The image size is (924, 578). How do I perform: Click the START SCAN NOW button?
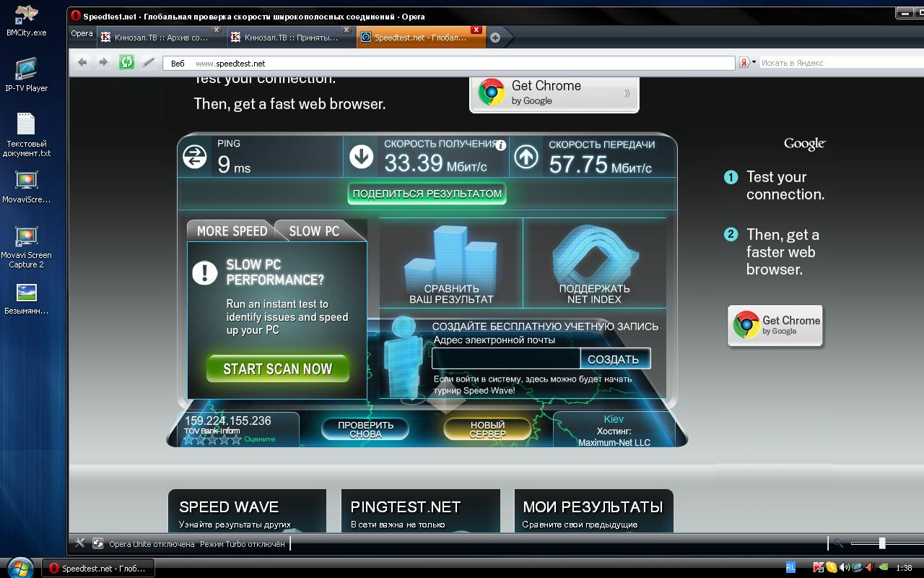[x=278, y=368]
